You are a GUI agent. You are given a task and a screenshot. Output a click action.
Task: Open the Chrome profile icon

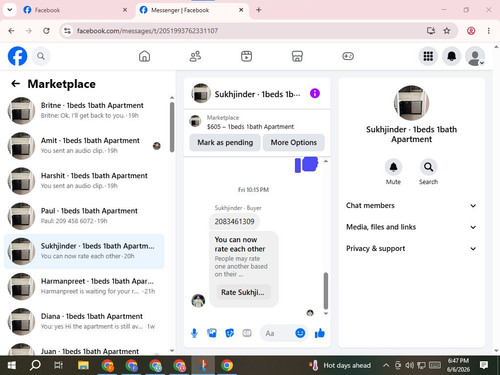click(471, 31)
